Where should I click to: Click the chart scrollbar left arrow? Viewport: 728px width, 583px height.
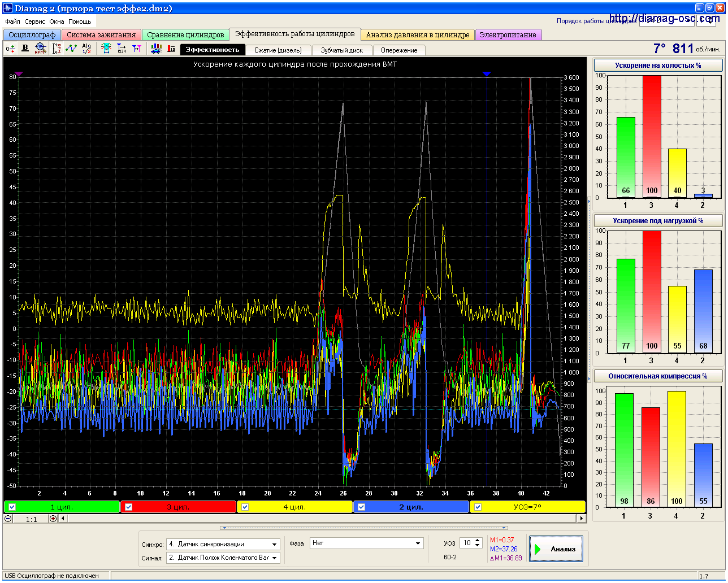[x=63, y=519]
